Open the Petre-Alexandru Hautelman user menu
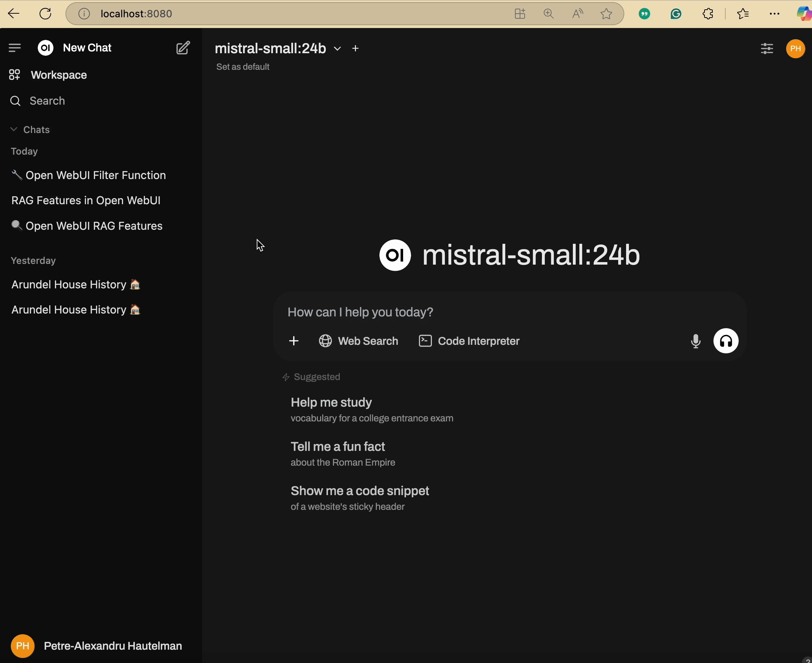This screenshot has width=812, height=663. coord(96,646)
